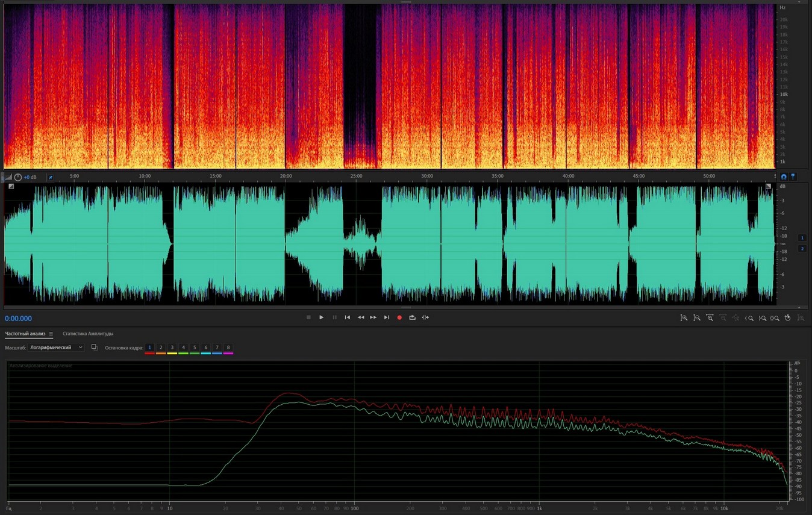Open the Масштаб Логарифмический dropdown

click(x=57, y=348)
